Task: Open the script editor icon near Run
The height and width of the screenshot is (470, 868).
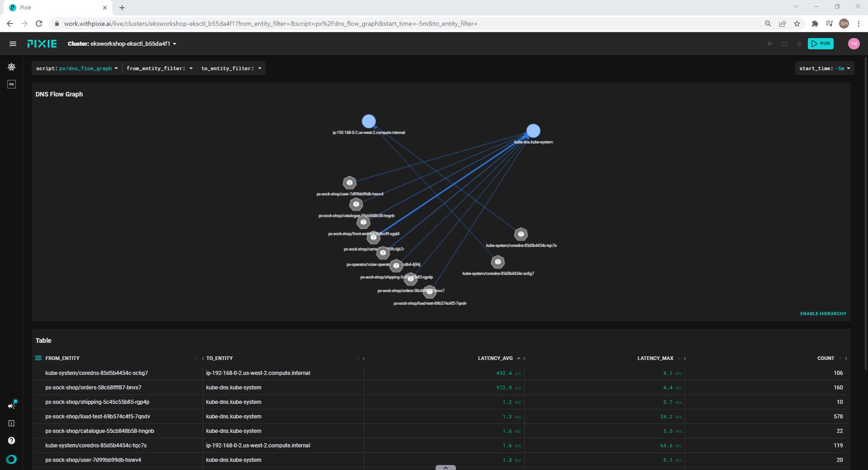Action: (x=785, y=44)
